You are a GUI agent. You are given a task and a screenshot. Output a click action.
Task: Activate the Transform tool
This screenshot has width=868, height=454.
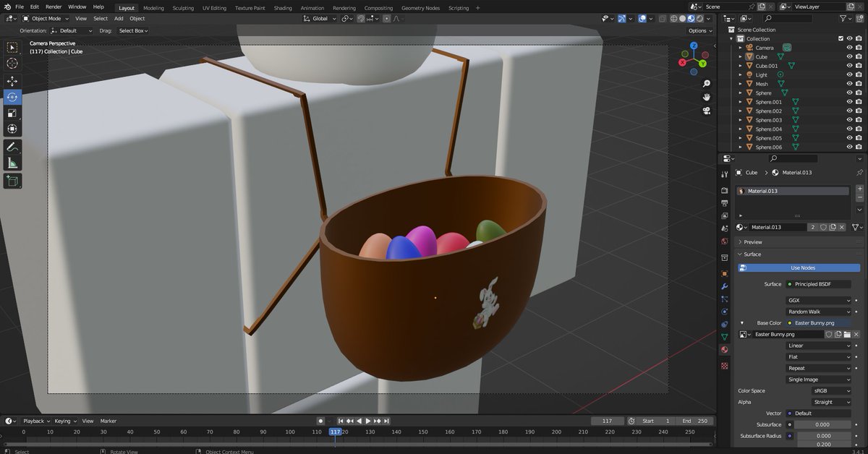point(12,129)
